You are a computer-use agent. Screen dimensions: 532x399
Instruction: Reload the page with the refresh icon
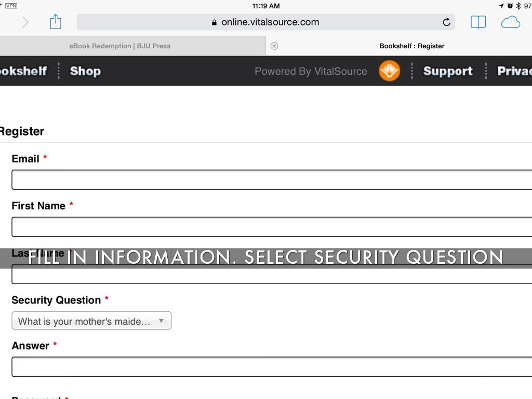point(446,22)
